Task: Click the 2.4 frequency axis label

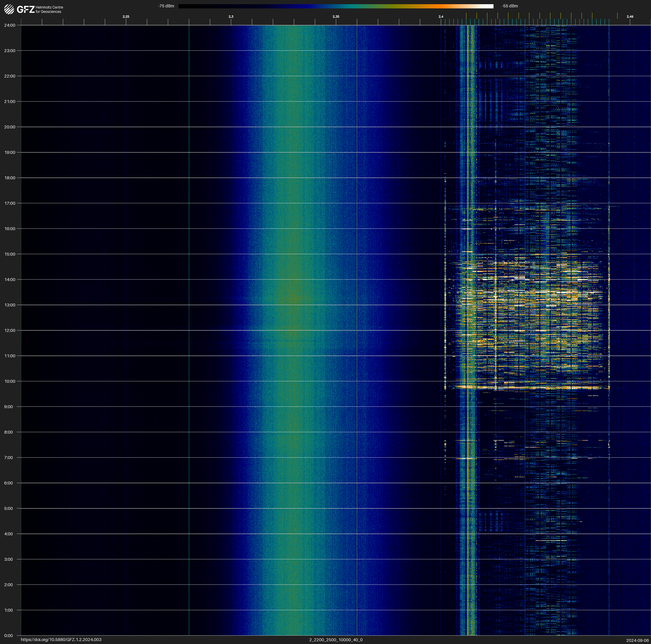Action: click(441, 17)
